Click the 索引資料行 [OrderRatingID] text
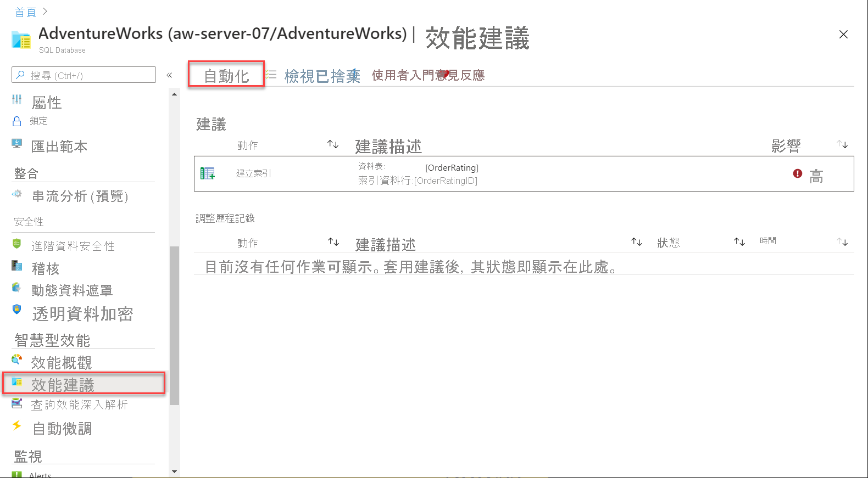The image size is (868, 478). (418, 181)
